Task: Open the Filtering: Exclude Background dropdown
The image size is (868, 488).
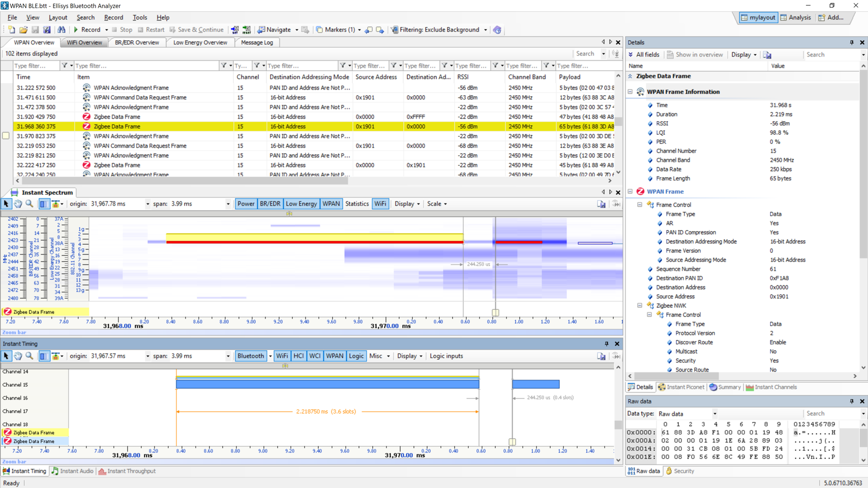Action: tap(485, 30)
